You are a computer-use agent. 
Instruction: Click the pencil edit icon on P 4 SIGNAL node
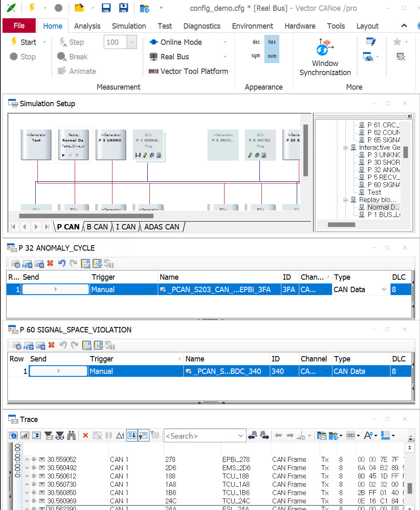[145, 155]
